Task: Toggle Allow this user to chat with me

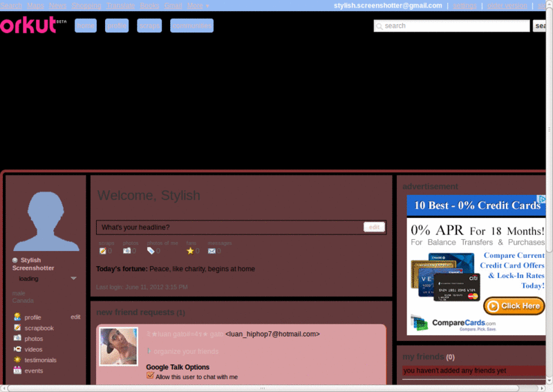Action: 150,375
